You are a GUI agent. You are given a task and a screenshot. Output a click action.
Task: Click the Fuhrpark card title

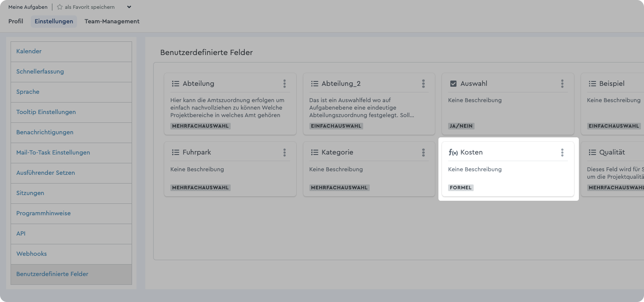click(x=197, y=152)
